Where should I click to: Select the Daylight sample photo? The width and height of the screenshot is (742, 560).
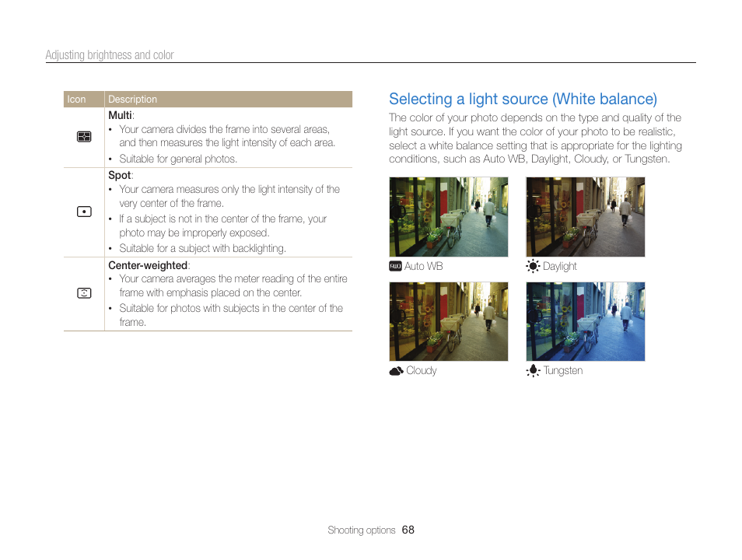click(586, 217)
